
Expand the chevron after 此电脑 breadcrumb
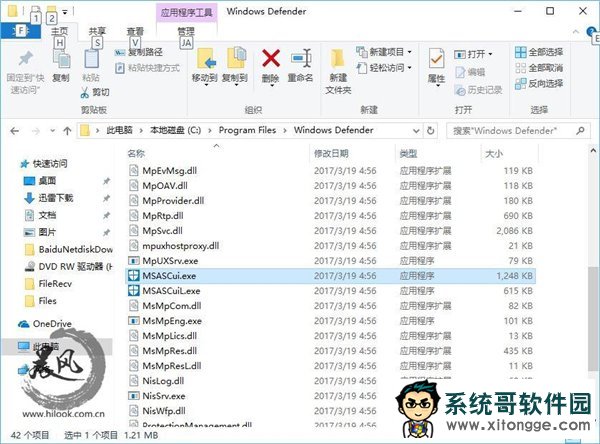point(141,131)
